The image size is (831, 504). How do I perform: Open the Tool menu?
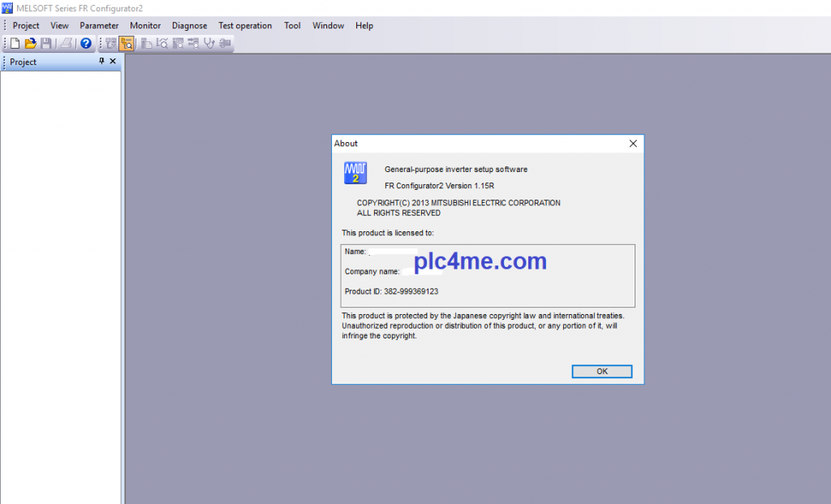click(292, 25)
